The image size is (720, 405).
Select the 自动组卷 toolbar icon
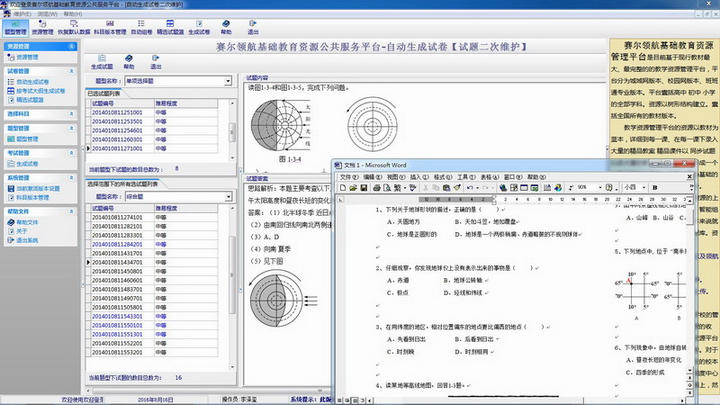[141, 27]
